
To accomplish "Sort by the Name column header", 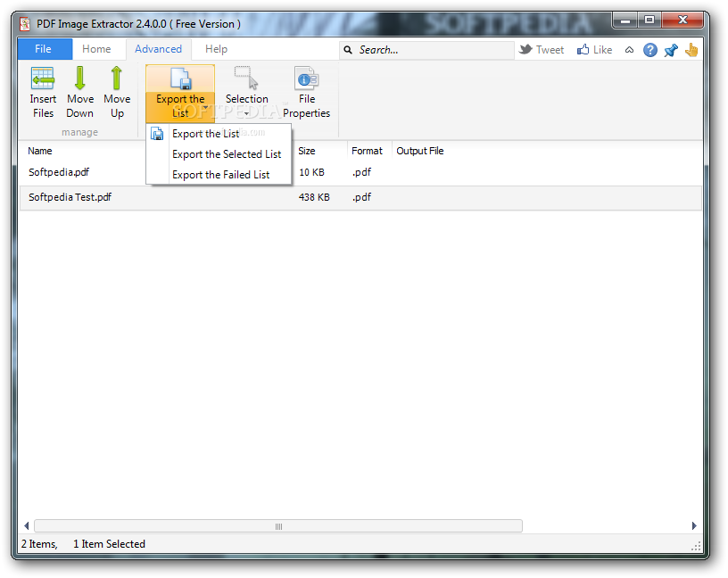I will tap(40, 151).
